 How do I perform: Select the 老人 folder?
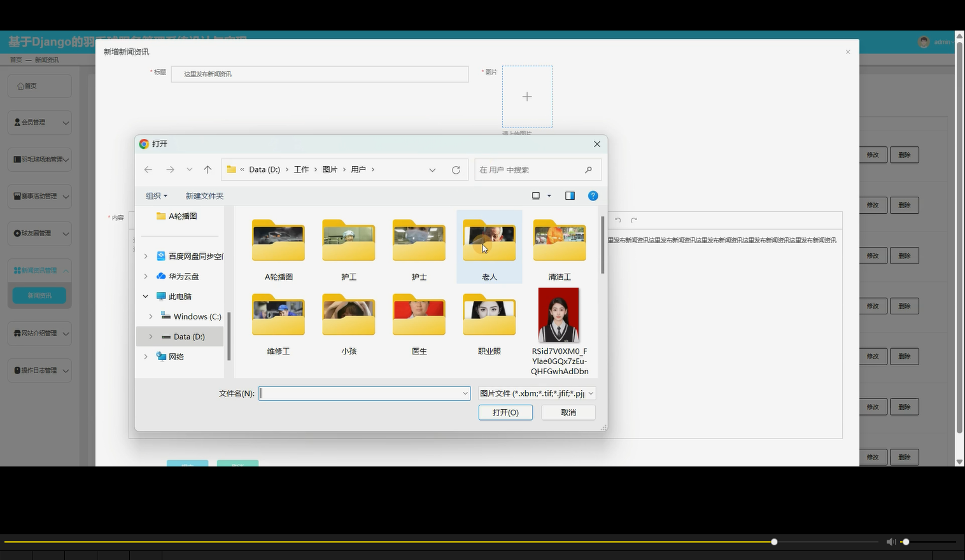point(490,248)
